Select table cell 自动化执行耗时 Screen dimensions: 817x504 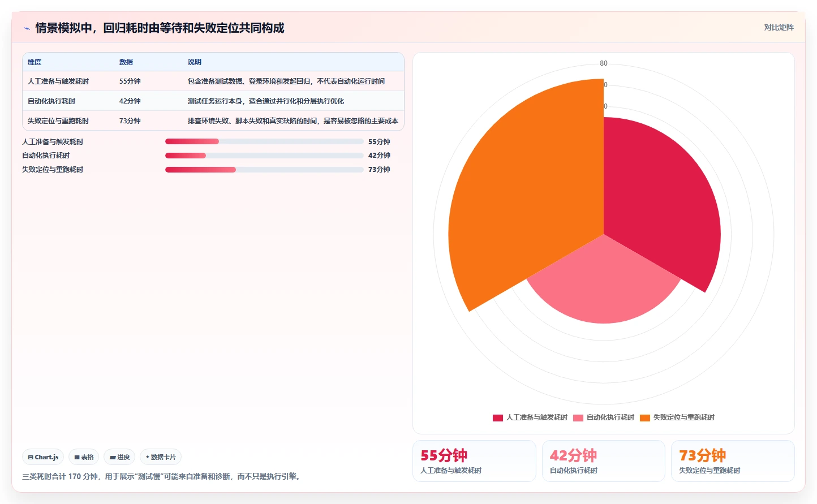click(x=51, y=101)
